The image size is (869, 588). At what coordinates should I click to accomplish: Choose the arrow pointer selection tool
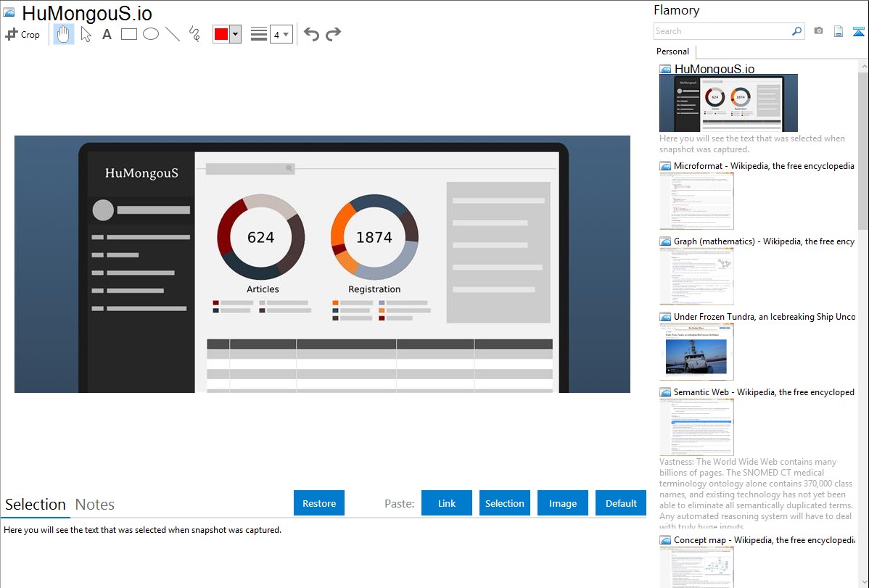[x=86, y=34]
